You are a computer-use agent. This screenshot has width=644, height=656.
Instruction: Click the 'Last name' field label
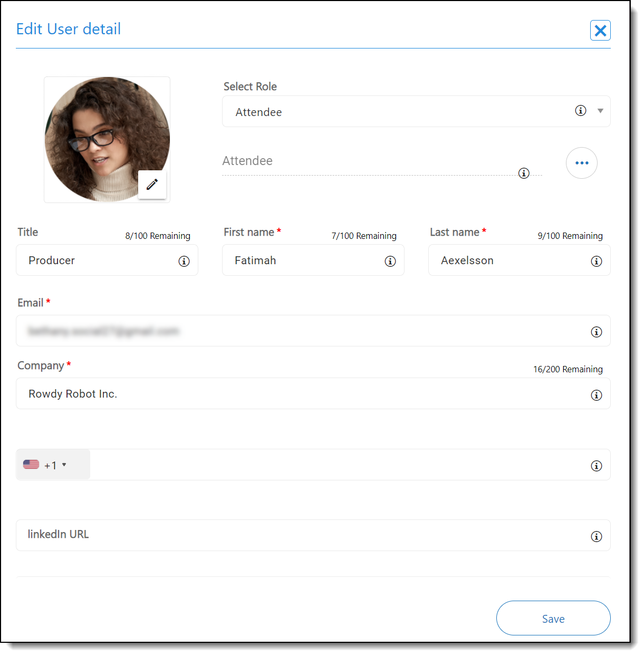[455, 232]
